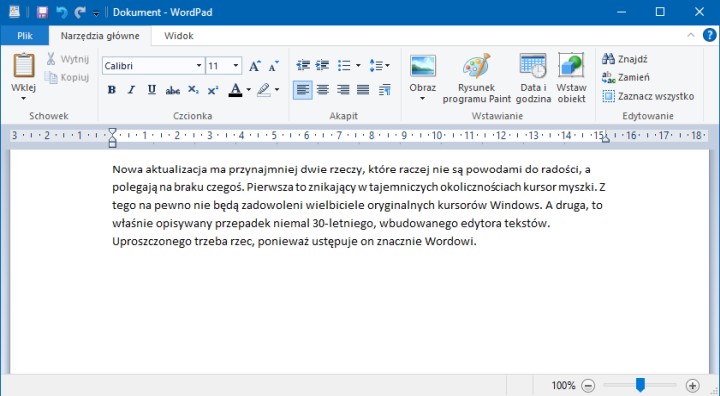
Task: Click the left indent box on ruler
Action: coord(112,144)
